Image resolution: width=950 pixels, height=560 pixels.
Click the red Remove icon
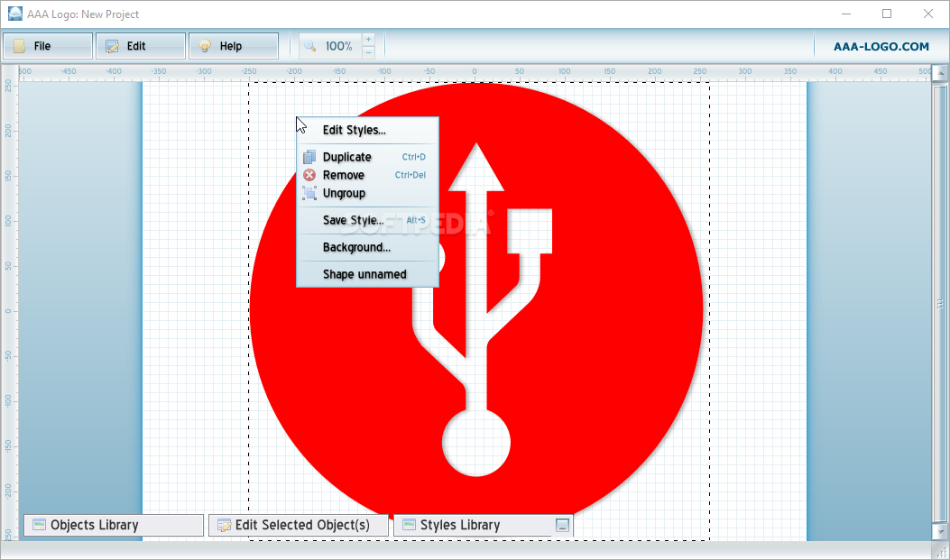point(309,175)
